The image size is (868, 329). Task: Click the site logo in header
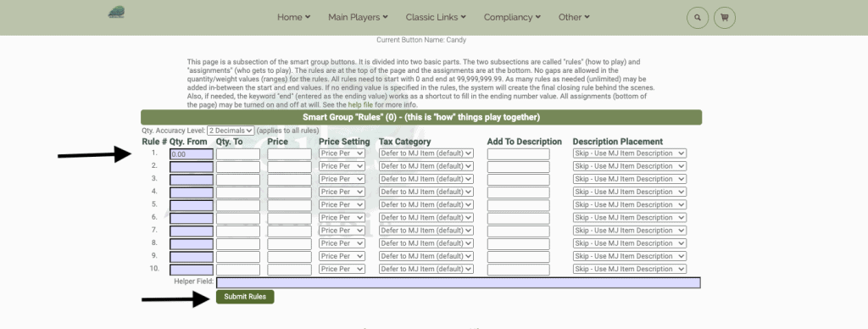click(x=116, y=12)
